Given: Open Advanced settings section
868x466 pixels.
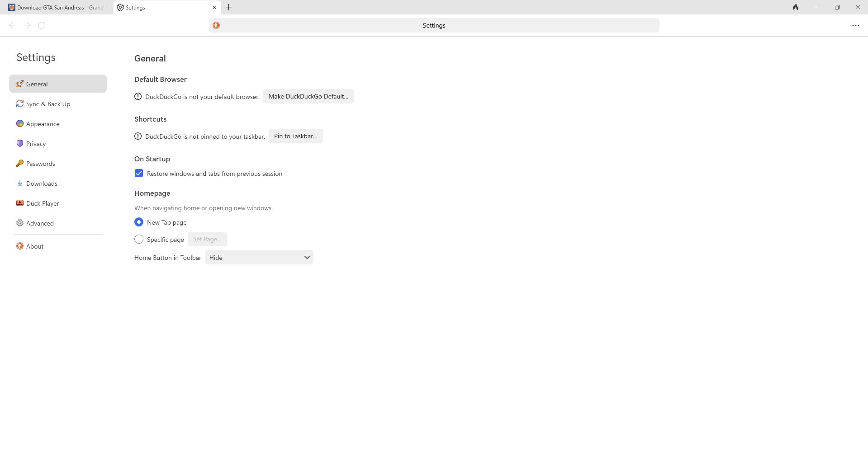Looking at the screenshot, I should click(58, 223).
